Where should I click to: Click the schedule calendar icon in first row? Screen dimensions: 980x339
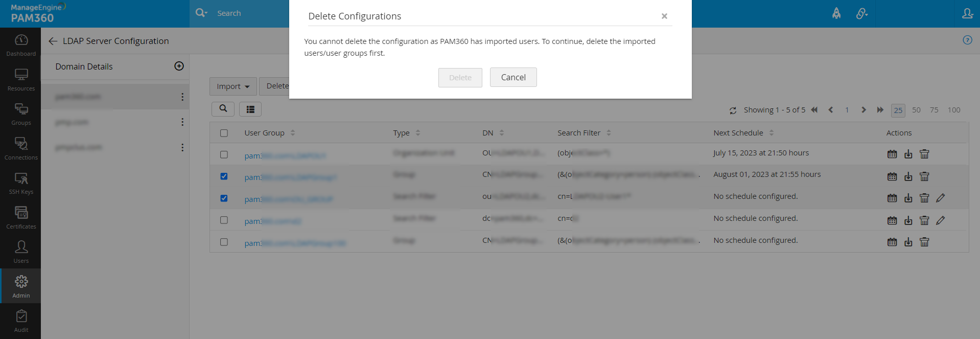tap(892, 154)
